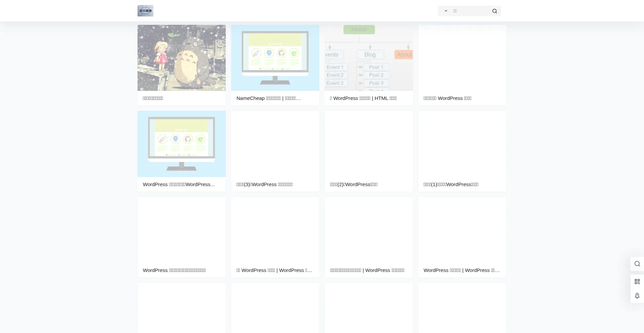Open the post title containing (2) WordPress
This screenshot has width=644, height=333.
(x=354, y=184)
